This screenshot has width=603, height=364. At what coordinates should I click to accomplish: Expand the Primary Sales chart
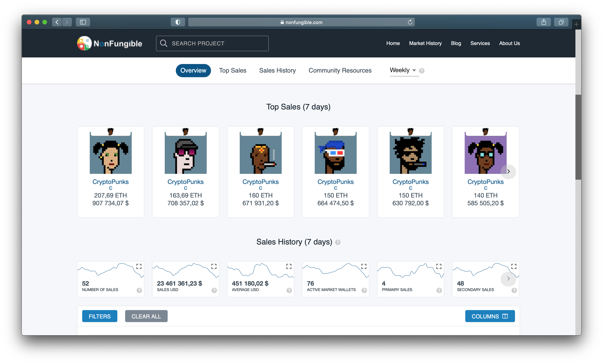pyautogui.click(x=439, y=266)
